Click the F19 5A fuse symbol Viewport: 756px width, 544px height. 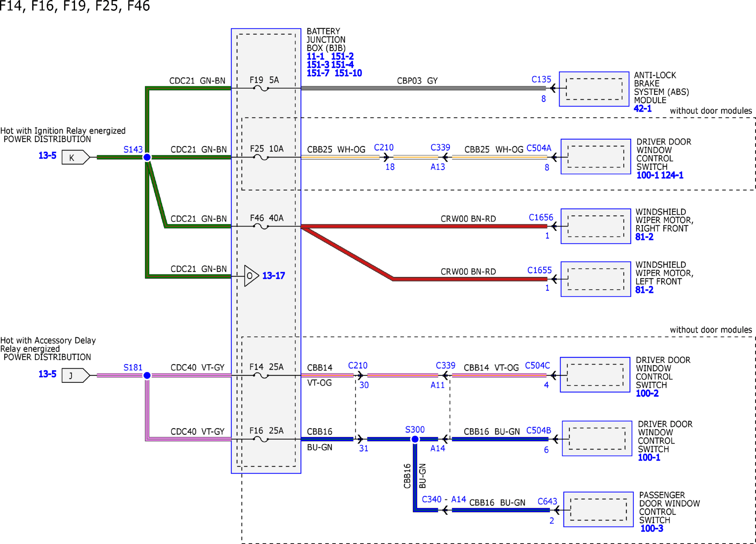[x=261, y=88]
